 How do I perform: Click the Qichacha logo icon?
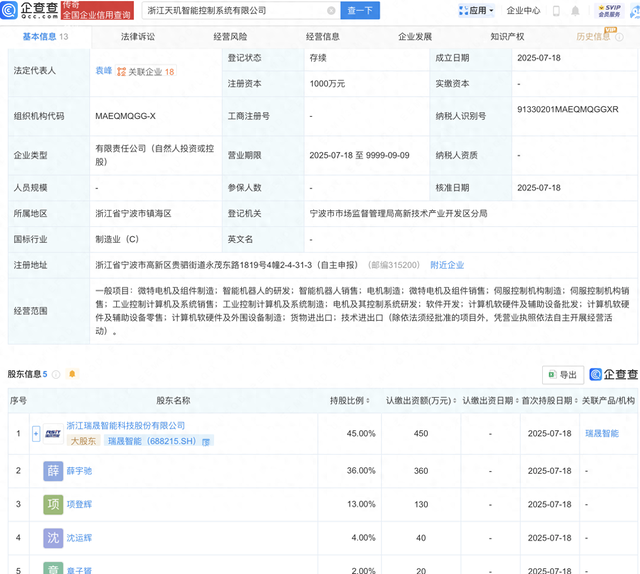point(9,10)
